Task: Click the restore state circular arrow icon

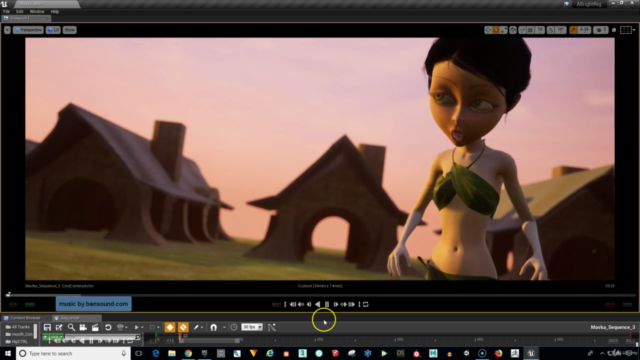Action: [x=108, y=327]
